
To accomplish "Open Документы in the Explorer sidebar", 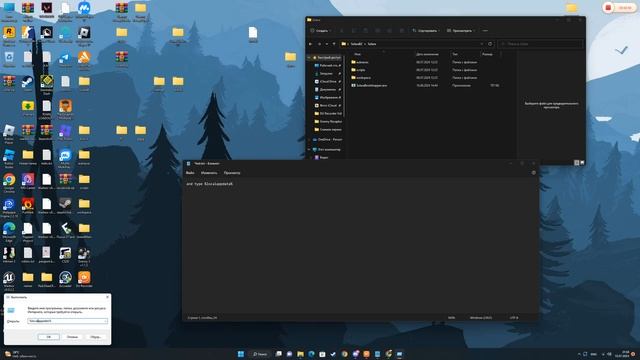I will click(x=328, y=89).
